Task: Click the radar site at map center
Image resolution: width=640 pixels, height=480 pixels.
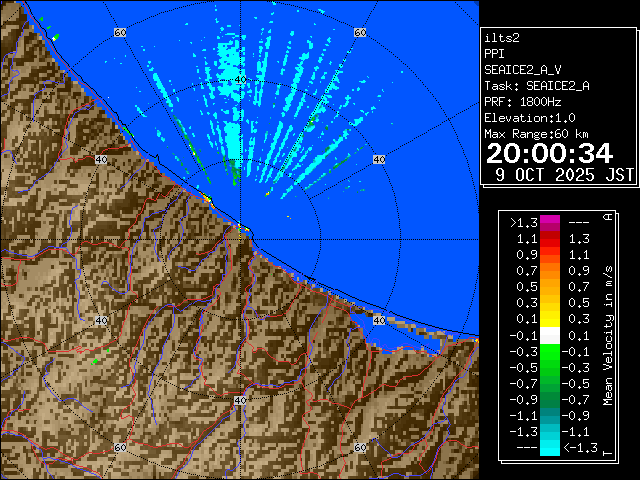Action: tap(241, 229)
